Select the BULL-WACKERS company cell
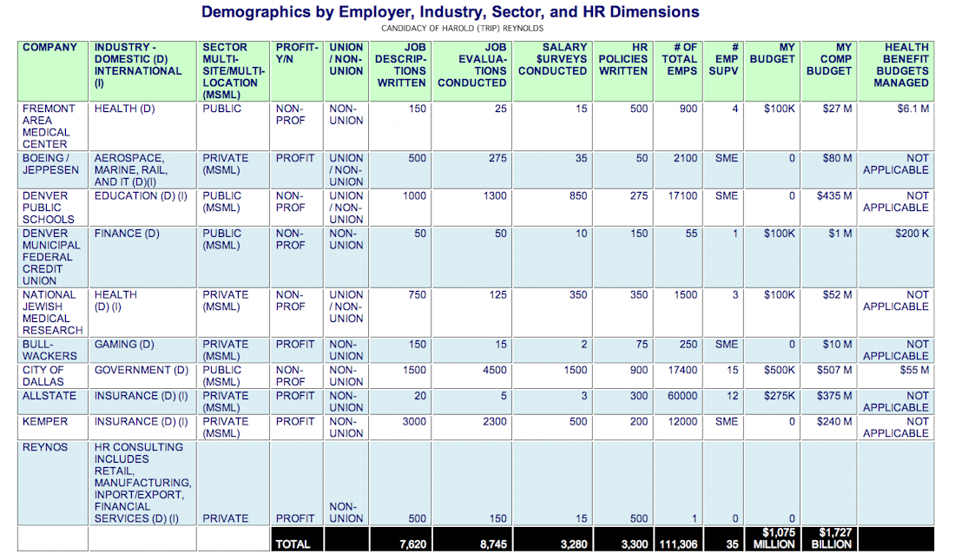The image size is (955, 560). pyautogui.click(x=53, y=351)
